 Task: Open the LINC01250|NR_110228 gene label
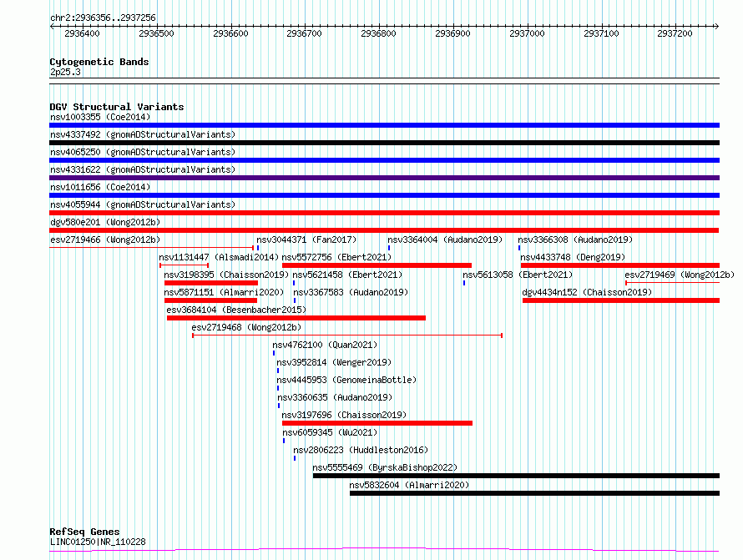coord(98,542)
